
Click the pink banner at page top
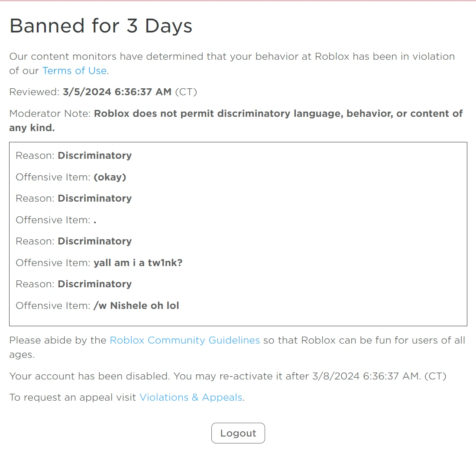click(238, 2)
